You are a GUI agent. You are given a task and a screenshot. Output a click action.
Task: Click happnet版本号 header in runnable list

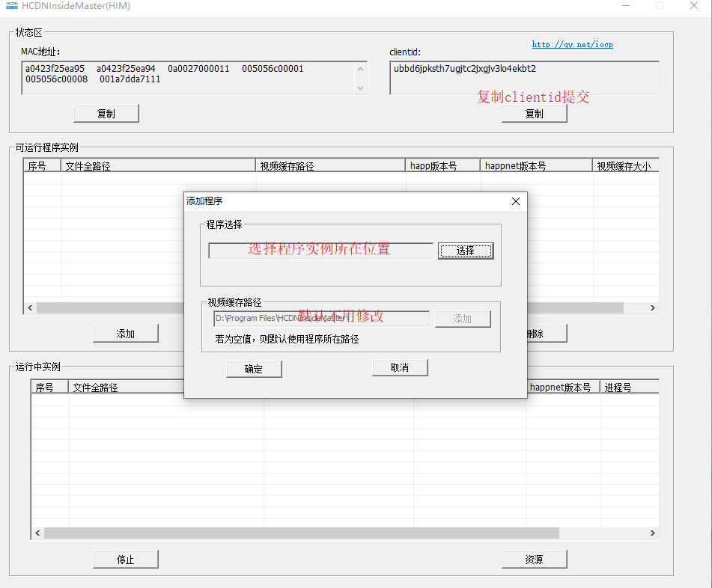[x=537, y=166]
